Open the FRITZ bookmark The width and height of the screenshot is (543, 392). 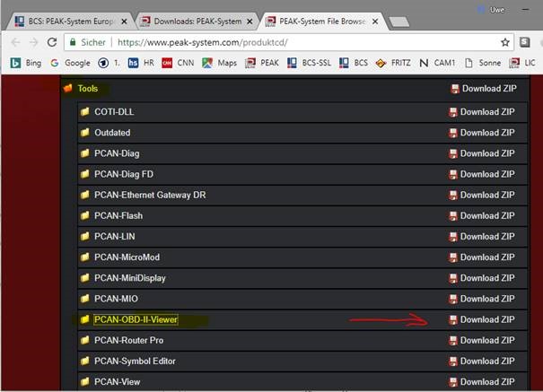click(393, 63)
